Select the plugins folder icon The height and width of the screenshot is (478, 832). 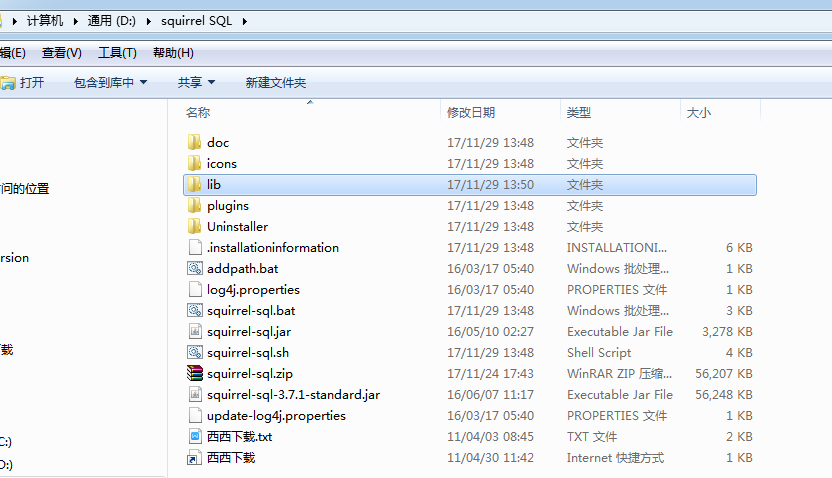(x=195, y=205)
